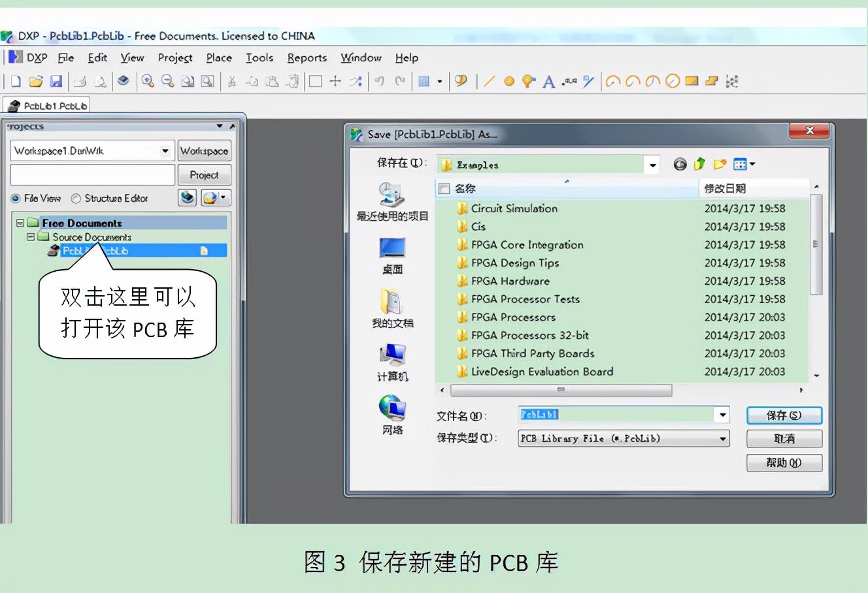Collapse the Free Documents tree node

20,223
